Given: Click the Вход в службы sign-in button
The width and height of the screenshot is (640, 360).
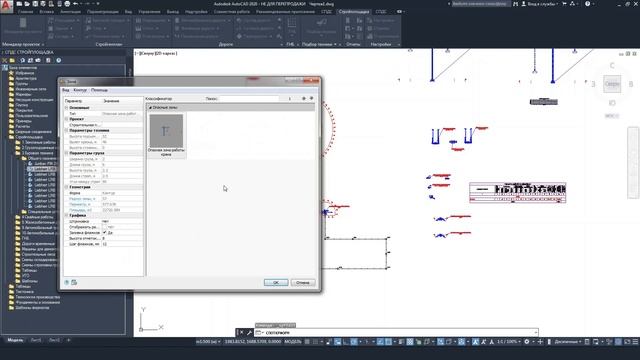Looking at the screenshot, I should (541, 4).
